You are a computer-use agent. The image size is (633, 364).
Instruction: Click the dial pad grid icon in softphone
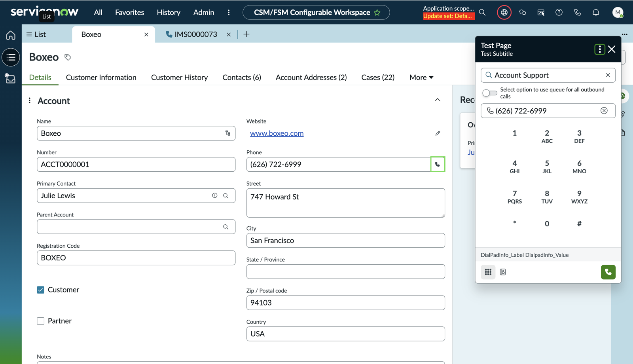(x=488, y=272)
